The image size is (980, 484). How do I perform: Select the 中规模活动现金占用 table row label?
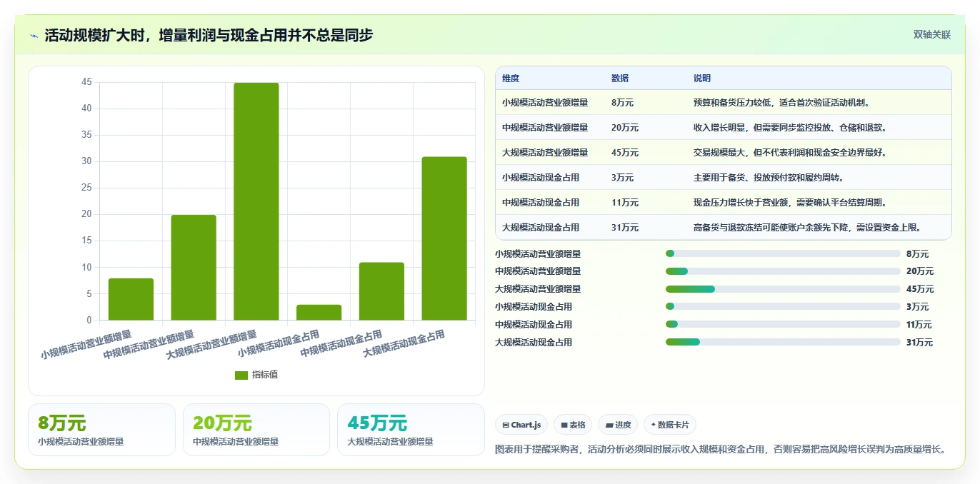[x=541, y=203]
